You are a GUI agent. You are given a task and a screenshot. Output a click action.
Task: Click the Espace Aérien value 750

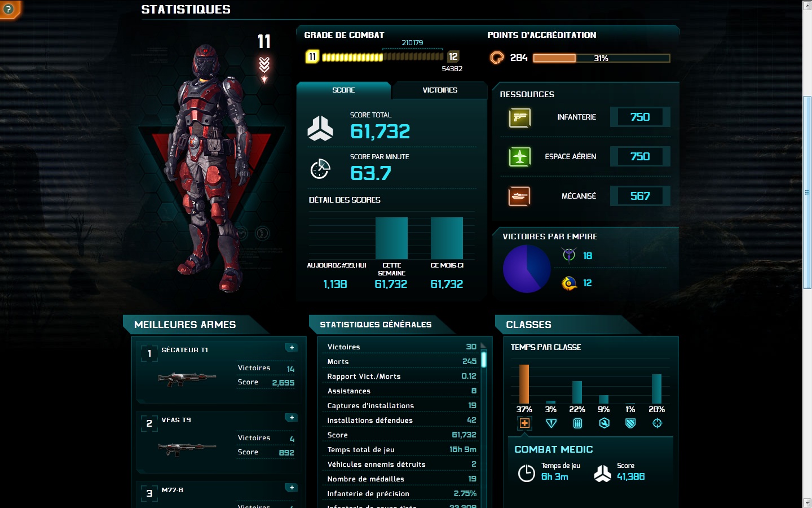pyautogui.click(x=640, y=157)
